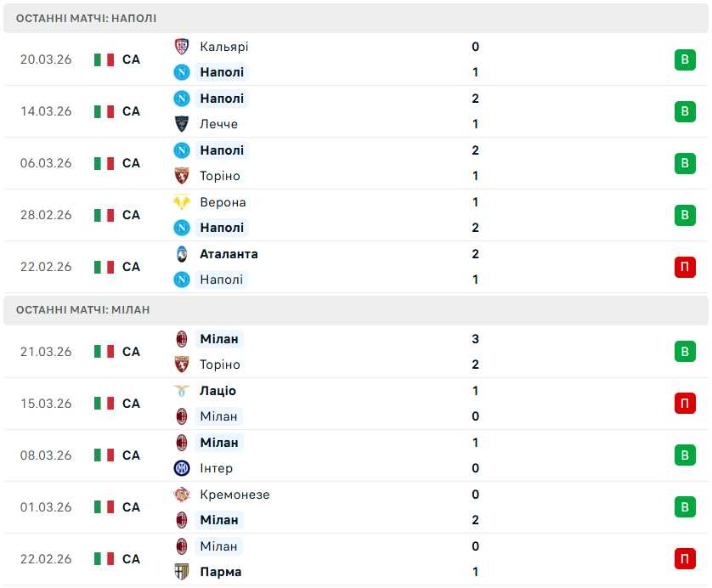712x588 pixels.
Task: Click the Lazio club crest icon
Action: (182, 391)
